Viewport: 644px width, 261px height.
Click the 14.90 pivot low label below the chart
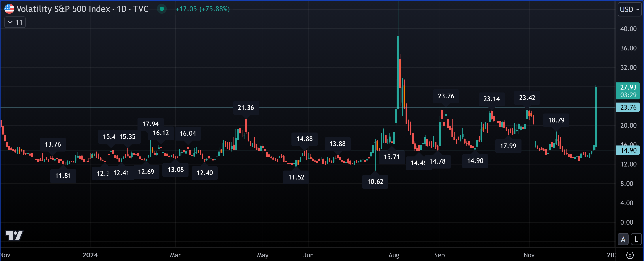(x=475, y=161)
